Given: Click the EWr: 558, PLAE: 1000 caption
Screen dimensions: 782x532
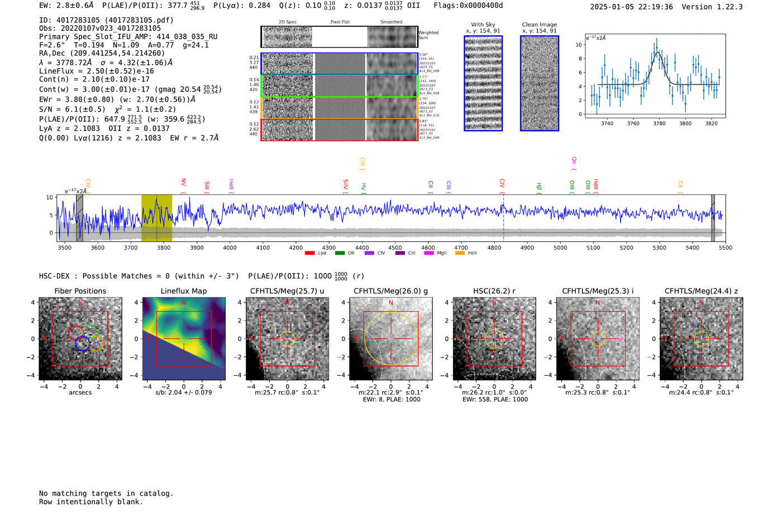Looking at the screenshot, I should point(495,399).
